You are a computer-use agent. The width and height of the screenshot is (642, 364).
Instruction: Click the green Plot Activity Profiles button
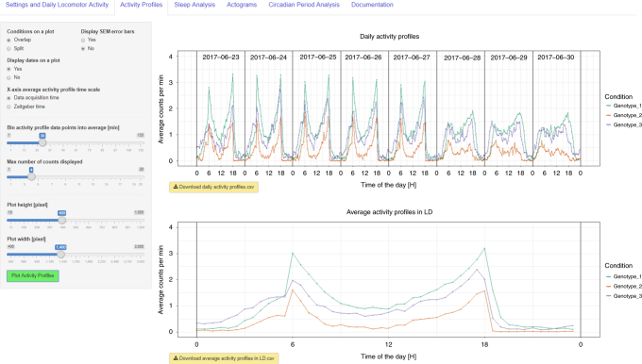33,275
